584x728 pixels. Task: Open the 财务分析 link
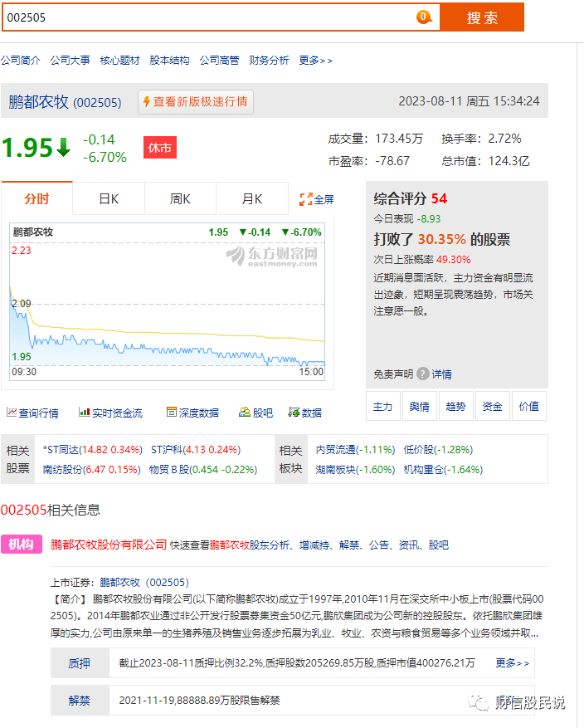click(269, 61)
